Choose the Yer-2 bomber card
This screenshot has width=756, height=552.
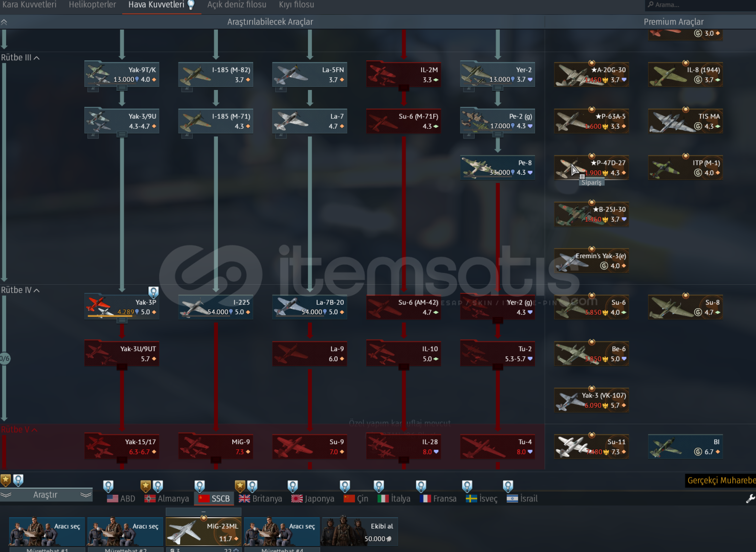498,74
